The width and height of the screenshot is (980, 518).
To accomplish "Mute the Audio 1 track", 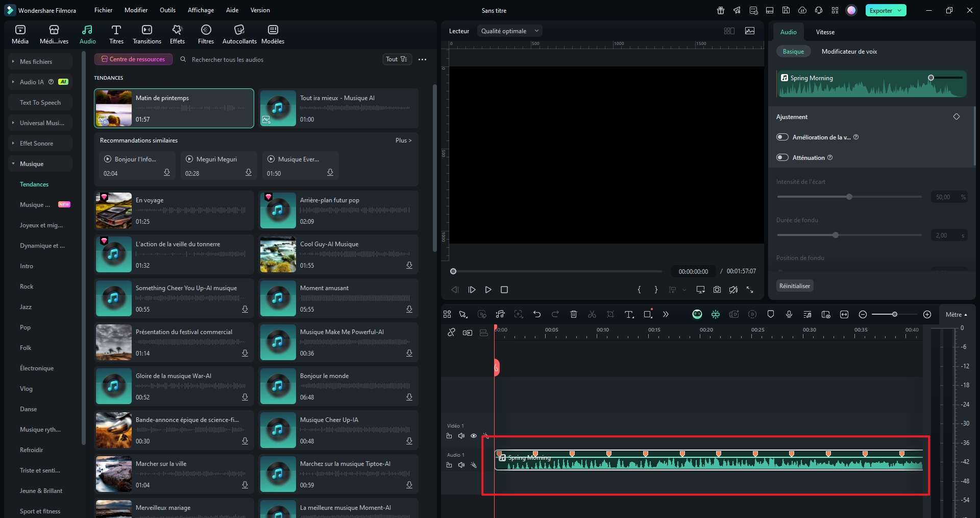I will click(461, 465).
